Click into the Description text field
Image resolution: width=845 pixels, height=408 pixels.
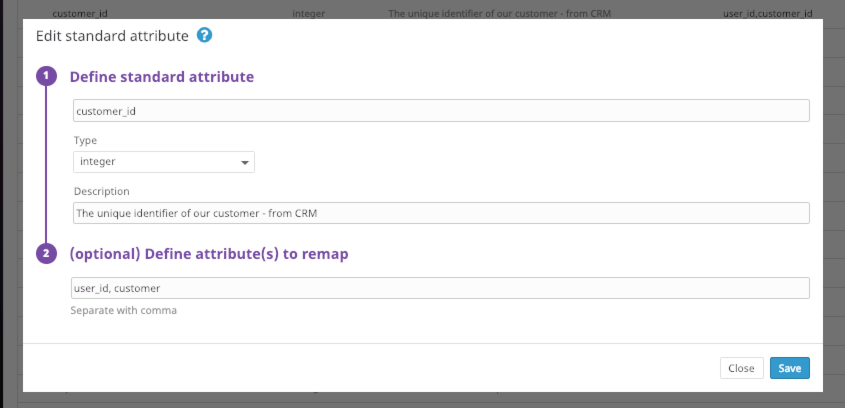[441, 213]
